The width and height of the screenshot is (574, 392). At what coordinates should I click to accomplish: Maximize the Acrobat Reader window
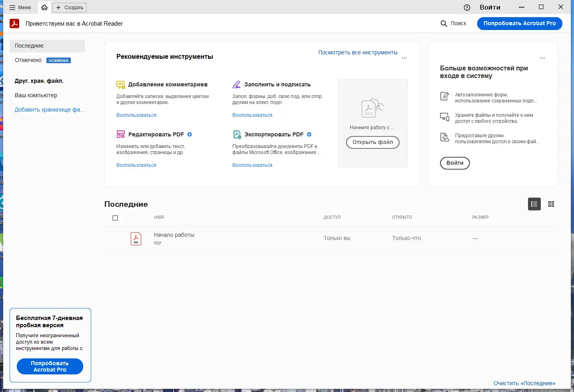(541, 7)
